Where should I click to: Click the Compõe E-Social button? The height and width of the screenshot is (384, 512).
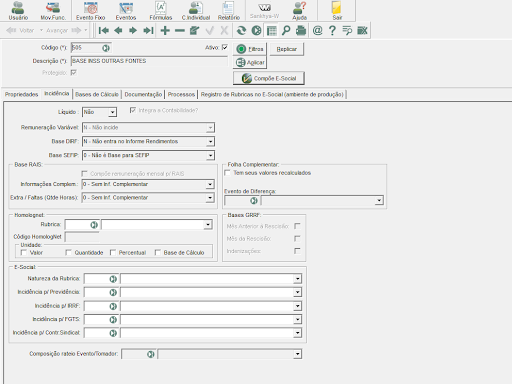pyautogui.click(x=269, y=78)
